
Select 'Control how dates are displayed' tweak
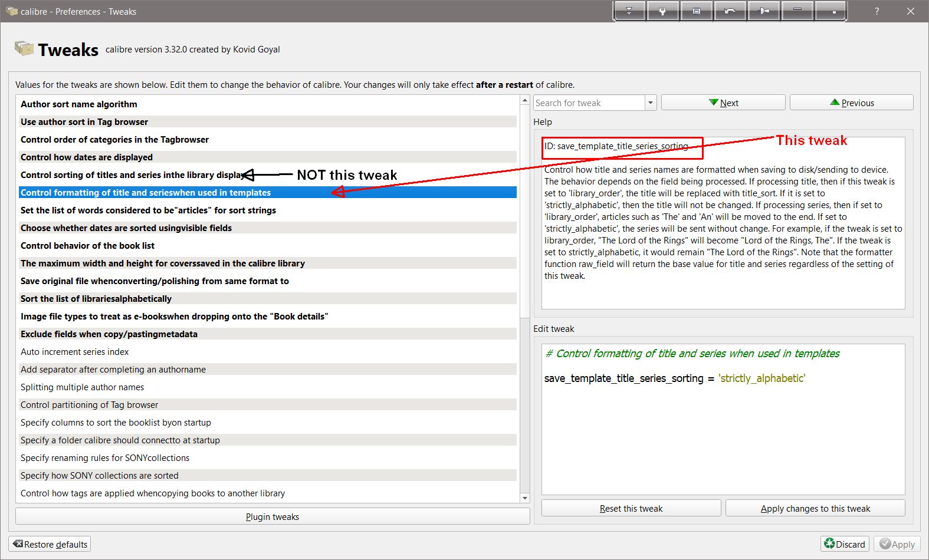coord(268,157)
